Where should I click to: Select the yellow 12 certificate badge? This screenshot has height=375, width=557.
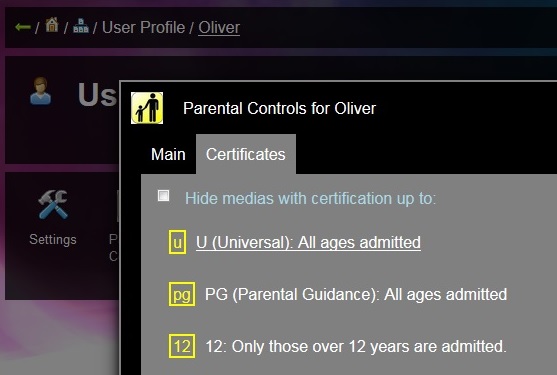(x=182, y=346)
